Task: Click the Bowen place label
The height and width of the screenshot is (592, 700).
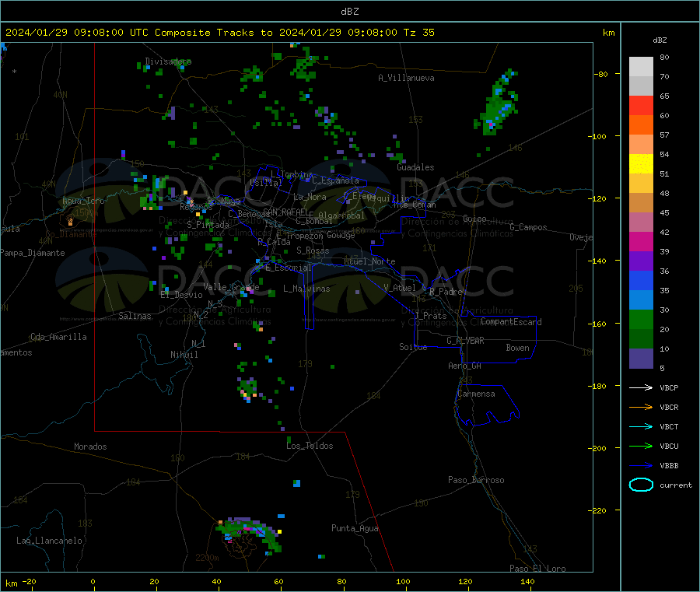Action: 517,348
